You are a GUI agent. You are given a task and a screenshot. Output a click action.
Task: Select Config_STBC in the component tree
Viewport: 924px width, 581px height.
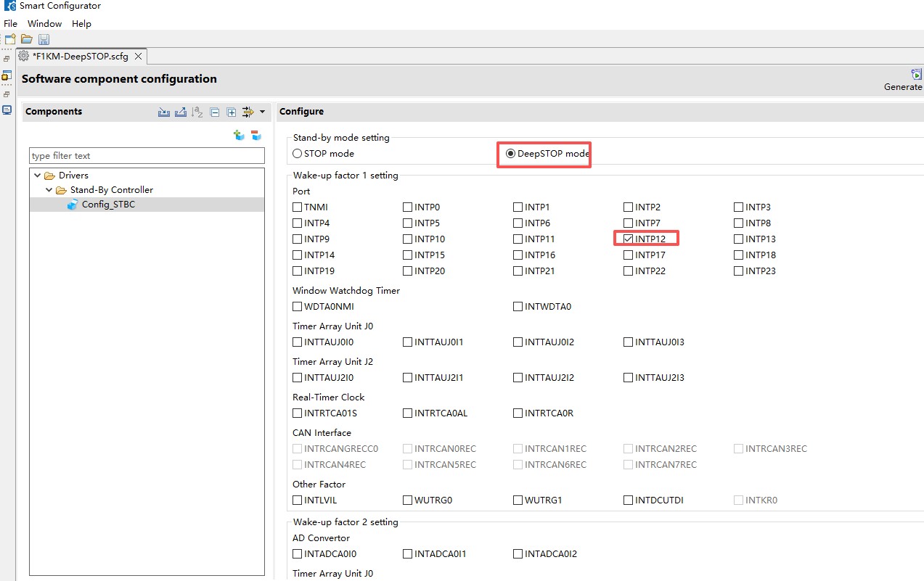108,205
